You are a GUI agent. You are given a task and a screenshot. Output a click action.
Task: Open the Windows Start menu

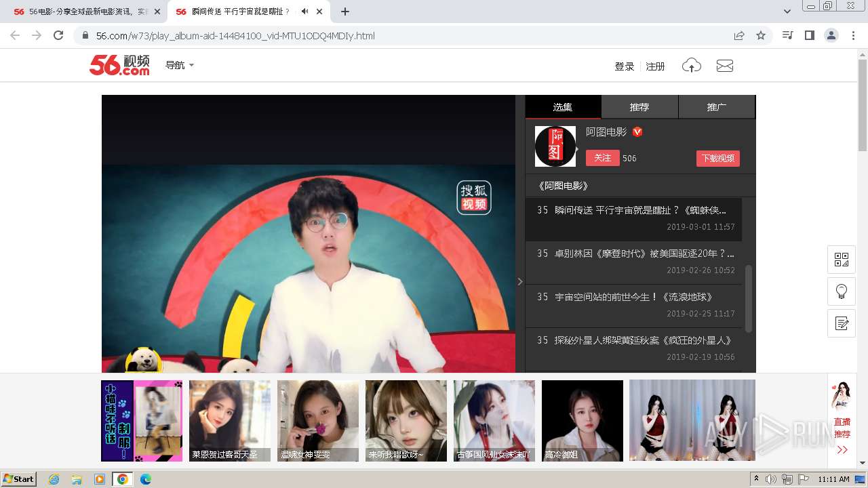click(18, 479)
